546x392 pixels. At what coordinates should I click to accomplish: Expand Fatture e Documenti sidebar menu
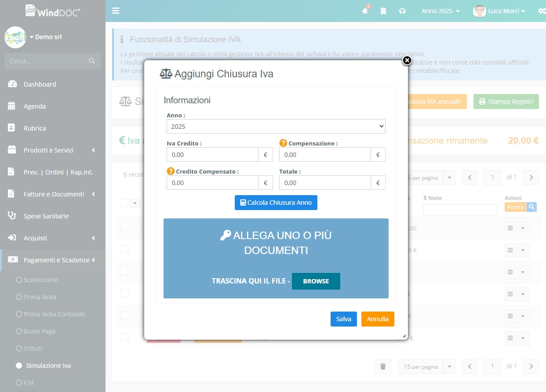click(x=54, y=194)
